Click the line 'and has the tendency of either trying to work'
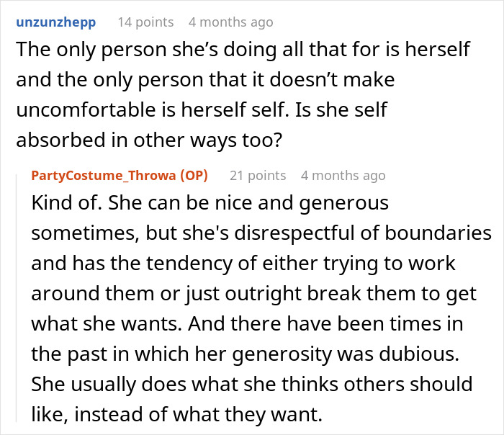 pos(243,264)
